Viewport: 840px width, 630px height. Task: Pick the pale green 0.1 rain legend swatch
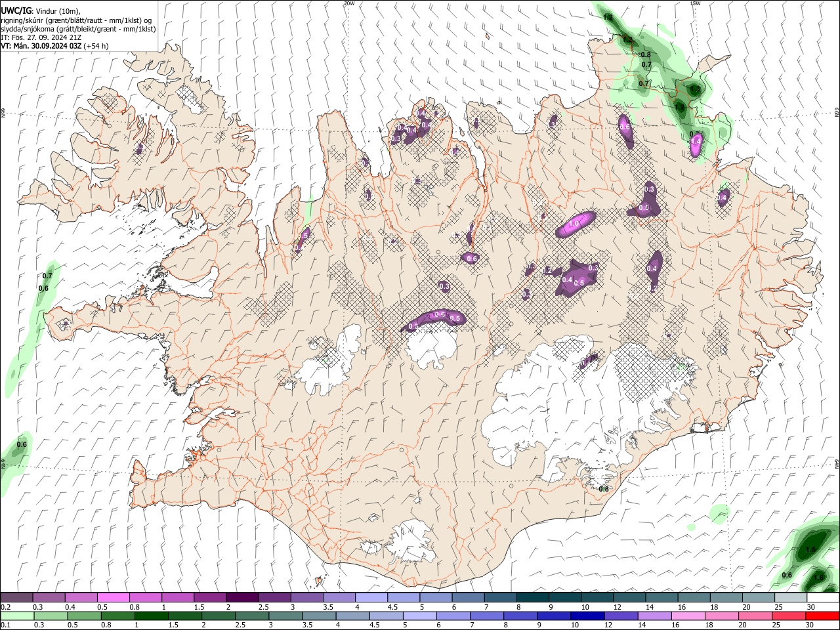(17, 616)
